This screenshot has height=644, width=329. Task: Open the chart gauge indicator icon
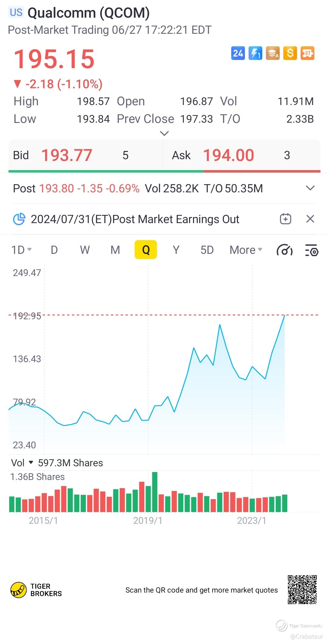285,250
